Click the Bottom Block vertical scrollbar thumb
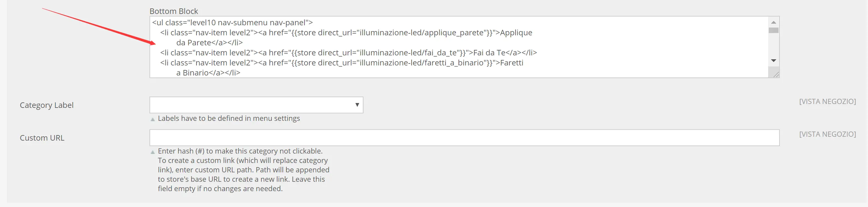 [x=773, y=30]
